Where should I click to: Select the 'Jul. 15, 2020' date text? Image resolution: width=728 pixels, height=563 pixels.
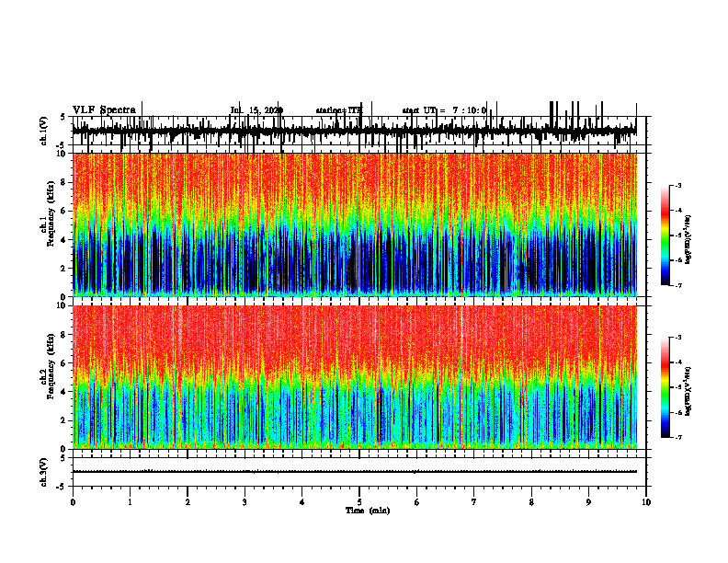point(256,110)
